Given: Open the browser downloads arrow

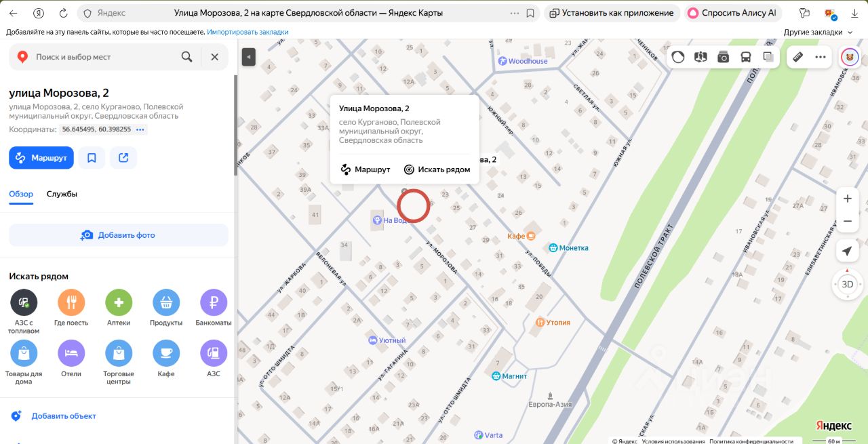Looking at the screenshot, I should [854, 13].
